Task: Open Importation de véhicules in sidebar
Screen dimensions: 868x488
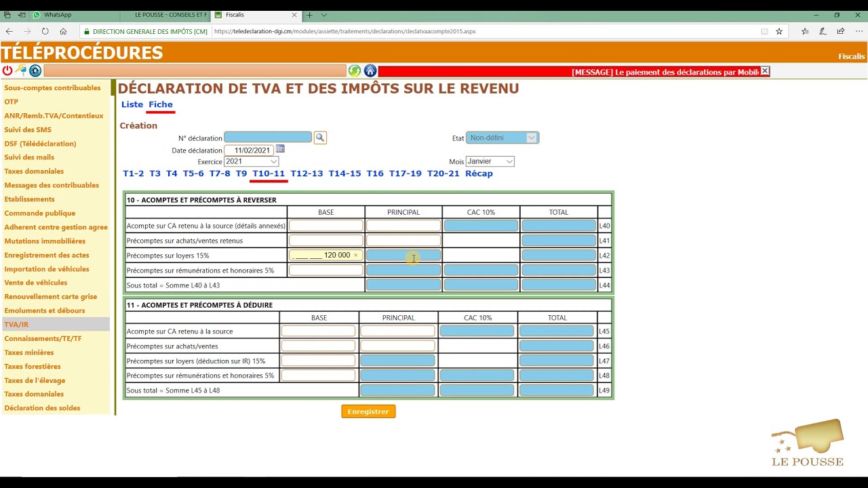Action: coord(47,269)
